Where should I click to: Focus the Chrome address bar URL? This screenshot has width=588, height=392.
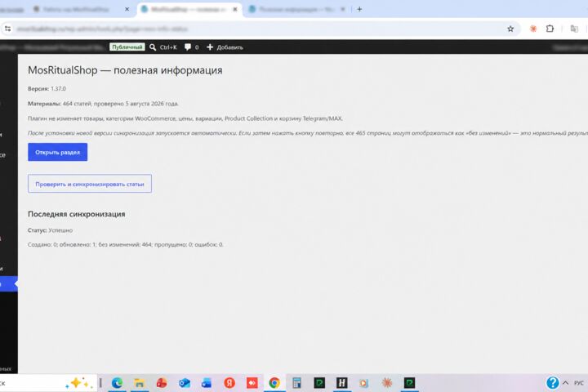click(259, 29)
